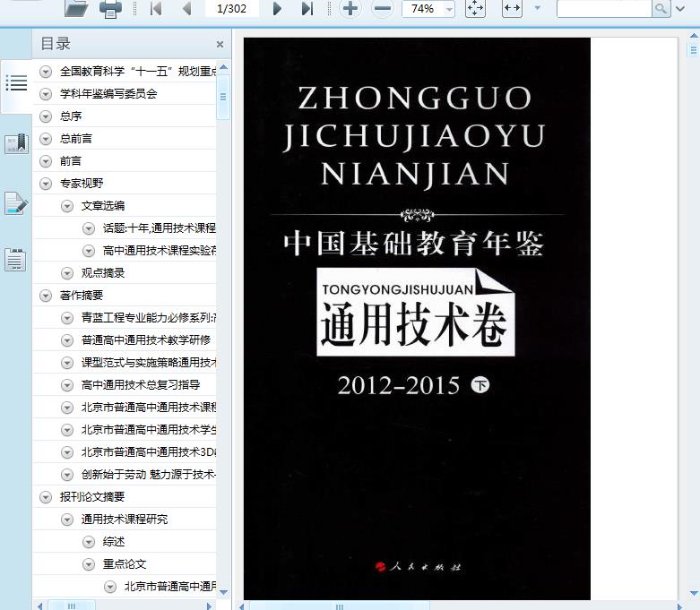The width and height of the screenshot is (700, 610).
Task: Open 高中通用技术总复习指导 entry
Action: 141,384
